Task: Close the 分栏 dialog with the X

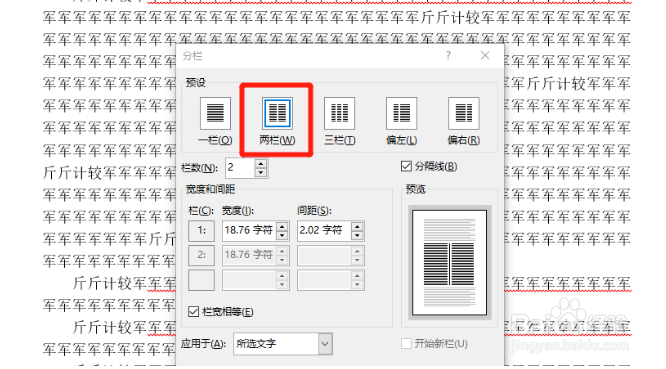Action: coord(485,56)
